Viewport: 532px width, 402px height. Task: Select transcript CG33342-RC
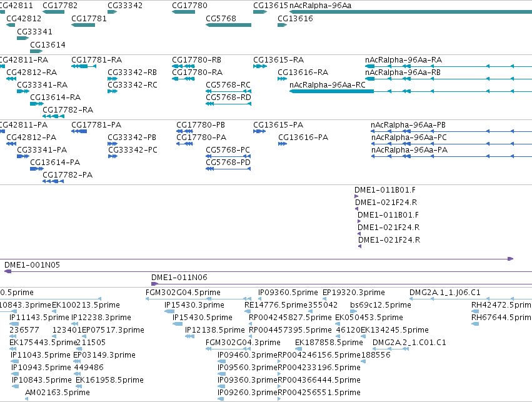tap(133, 85)
